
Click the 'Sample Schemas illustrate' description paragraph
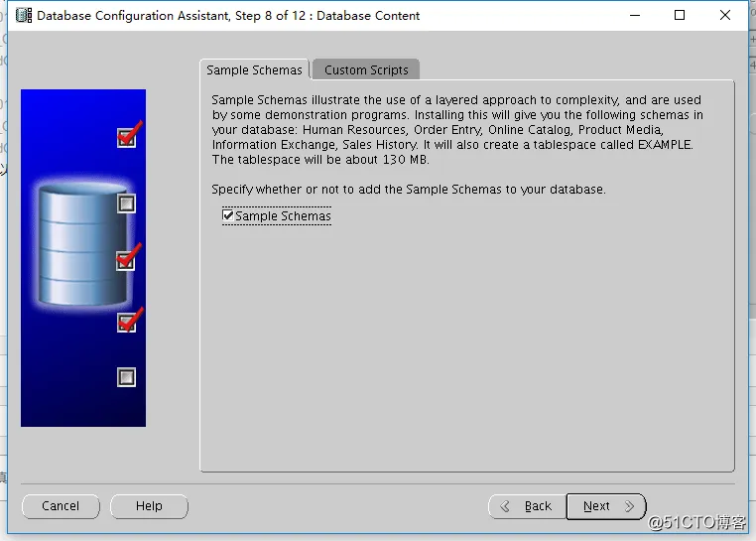[x=457, y=129]
